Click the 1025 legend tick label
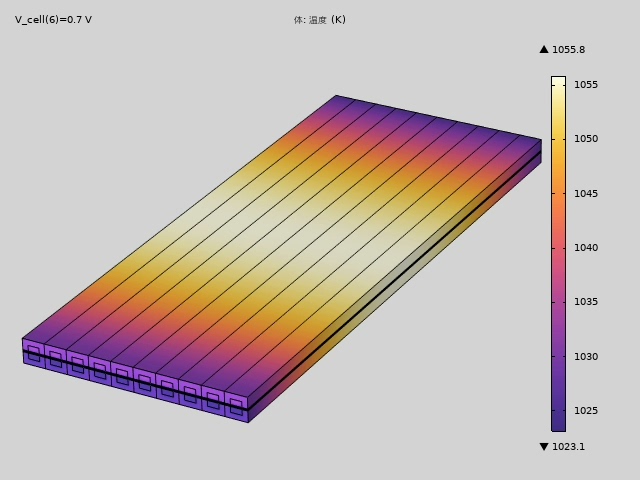This screenshot has width=640, height=480. [x=586, y=411]
